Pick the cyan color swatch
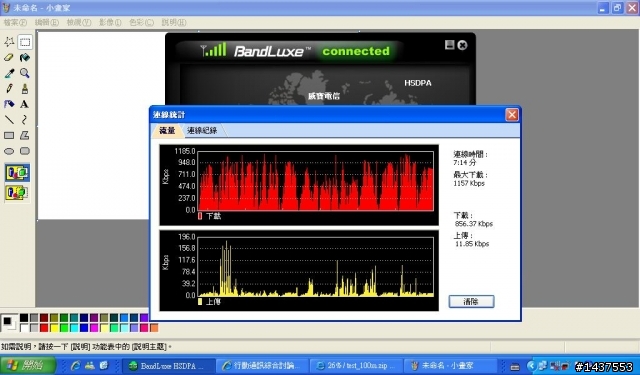This screenshot has width=640, height=375. [x=74, y=327]
